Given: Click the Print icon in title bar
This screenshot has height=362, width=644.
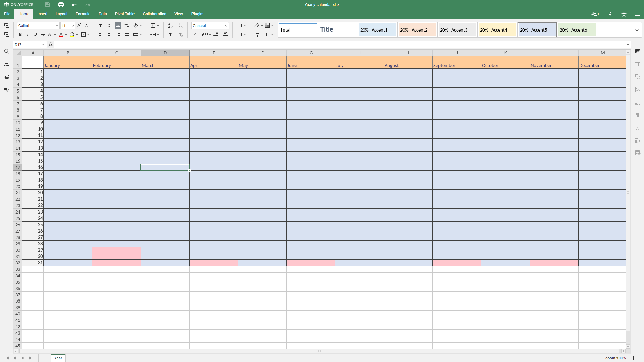Looking at the screenshot, I should pos(61,5).
